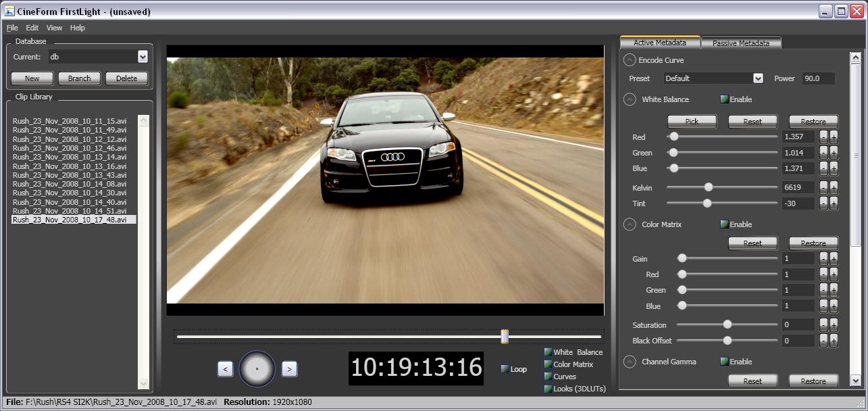Image resolution: width=868 pixels, height=411 pixels.
Task: Open the View menu
Action: 54,28
